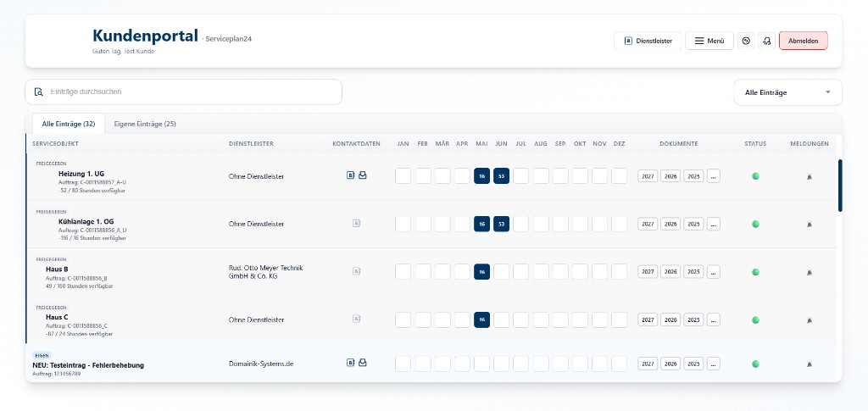Open 2027 documents for Haus C
The width and height of the screenshot is (868, 411).
(648, 319)
